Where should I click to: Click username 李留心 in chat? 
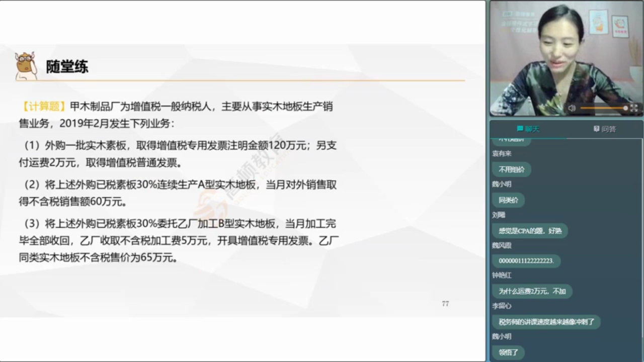[502, 306]
